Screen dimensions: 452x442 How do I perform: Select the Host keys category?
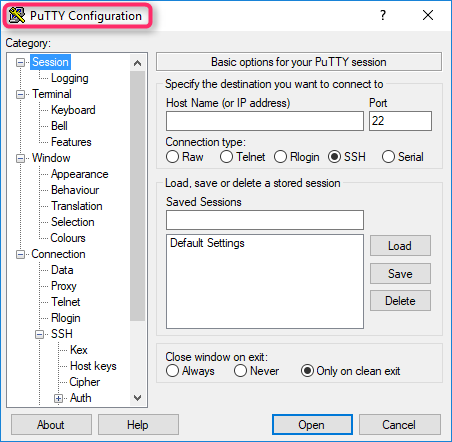click(x=93, y=366)
